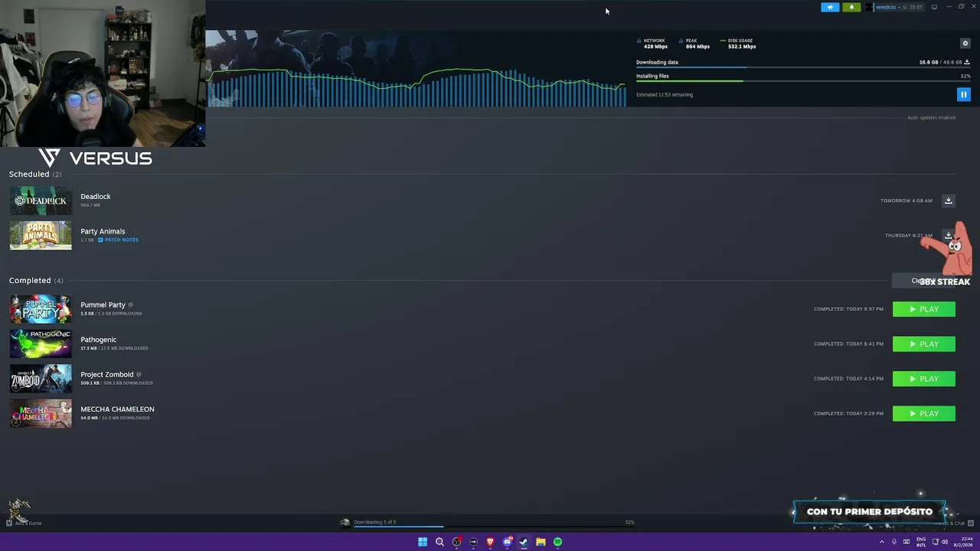Play Pummel Party
Image resolution: width=980 pixels, height=551 pixels.
(923, 309)
